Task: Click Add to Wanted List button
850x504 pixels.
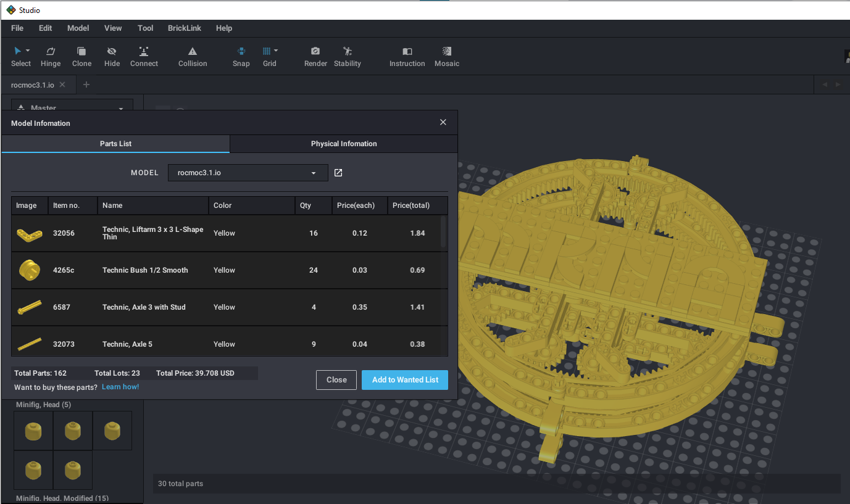Action: [x=405, y=380]
